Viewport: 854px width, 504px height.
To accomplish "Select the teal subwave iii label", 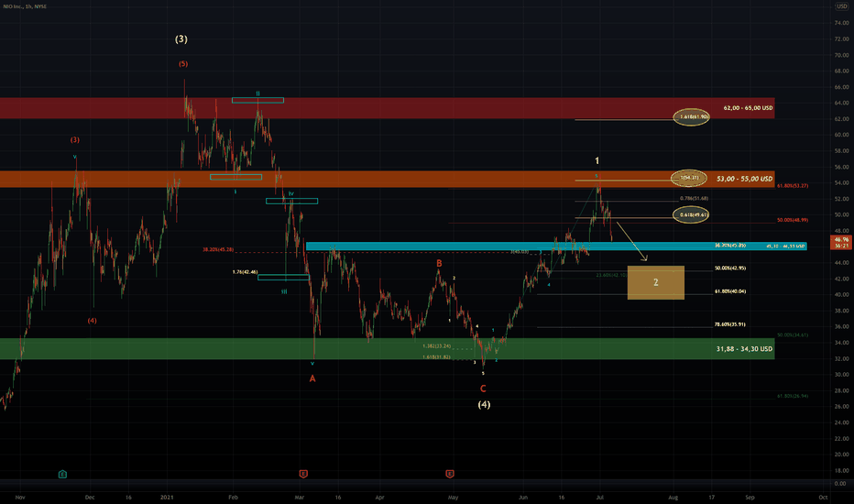I will tap(284, 292).
